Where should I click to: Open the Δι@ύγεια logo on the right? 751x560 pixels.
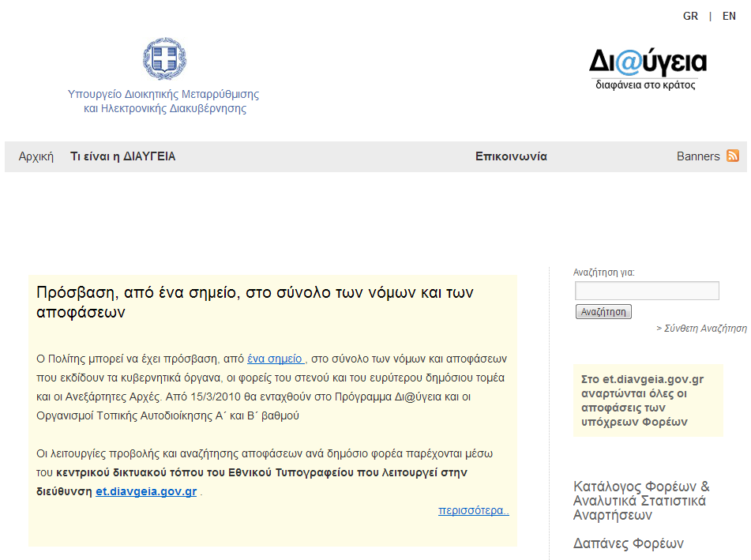tap(647, 68)
